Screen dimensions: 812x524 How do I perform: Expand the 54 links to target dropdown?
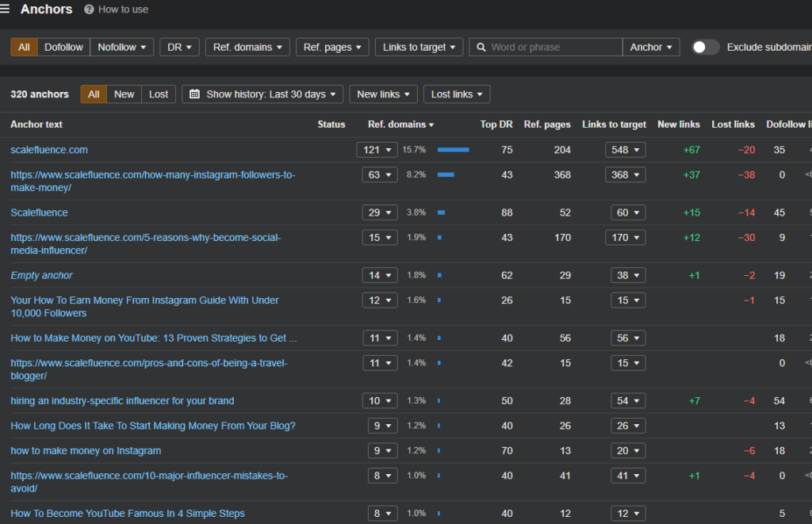[x=628, y=401]
